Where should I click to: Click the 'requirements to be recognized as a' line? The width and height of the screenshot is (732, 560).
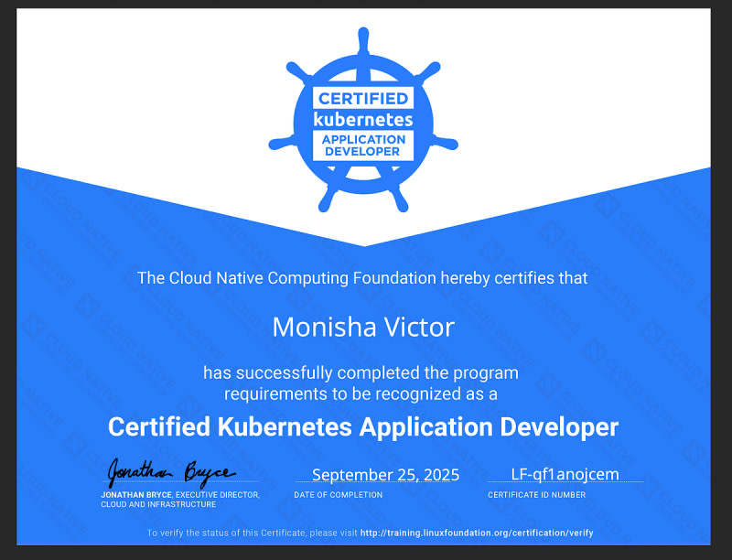coord(361,393)
